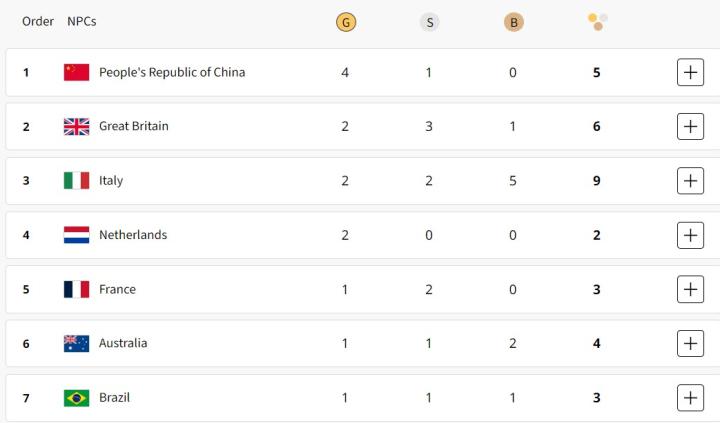The width and height of the screenshot is (720, 423).
Task: Click the Netherlands flag icon
Action: (x=77, y=235)
